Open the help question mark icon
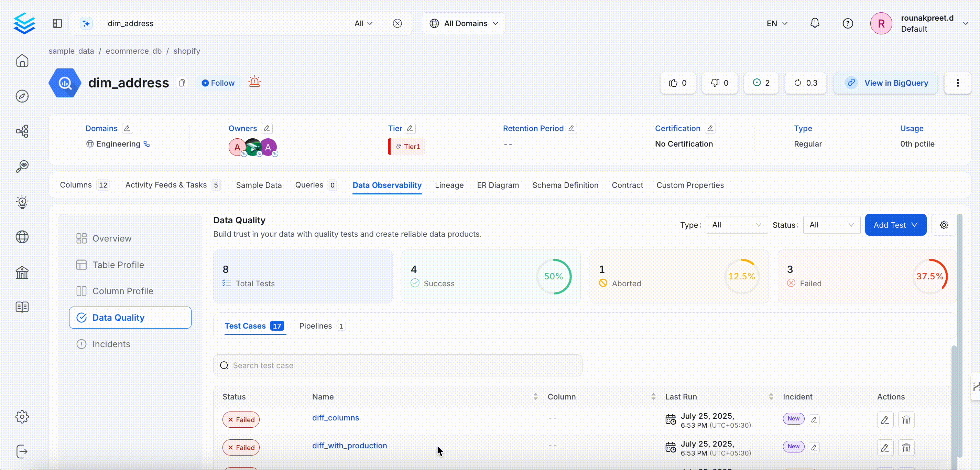The width and height of the screenshot is (980, 470). point(848,23)
